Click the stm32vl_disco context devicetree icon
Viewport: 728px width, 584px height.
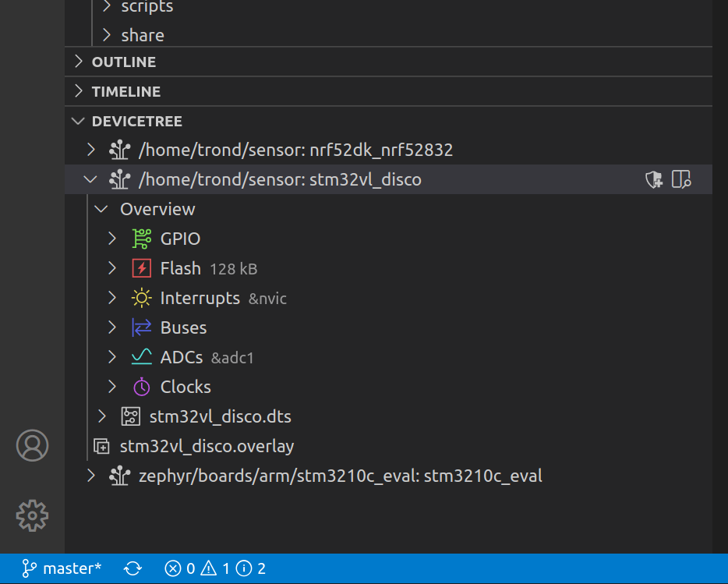(120, 179)
